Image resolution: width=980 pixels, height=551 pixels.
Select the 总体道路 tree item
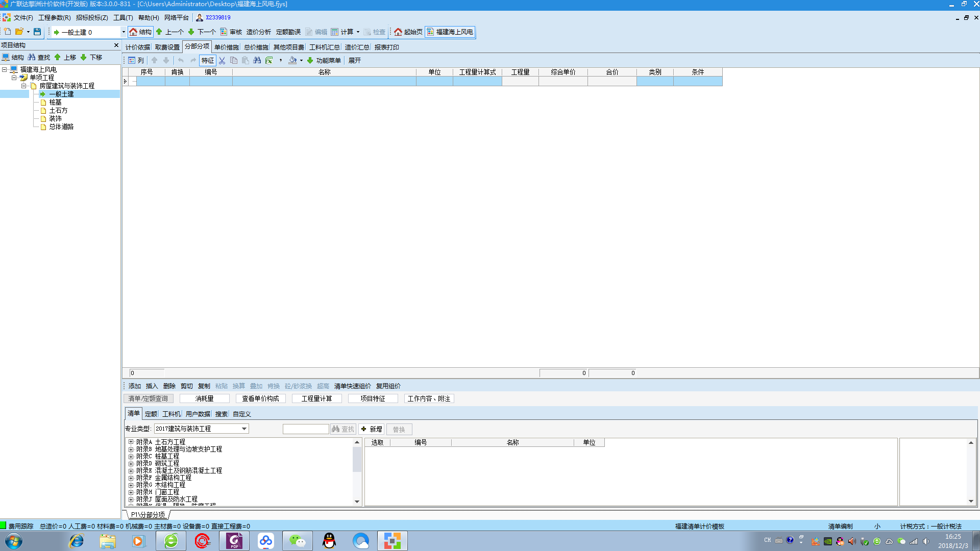pos(61,127)
